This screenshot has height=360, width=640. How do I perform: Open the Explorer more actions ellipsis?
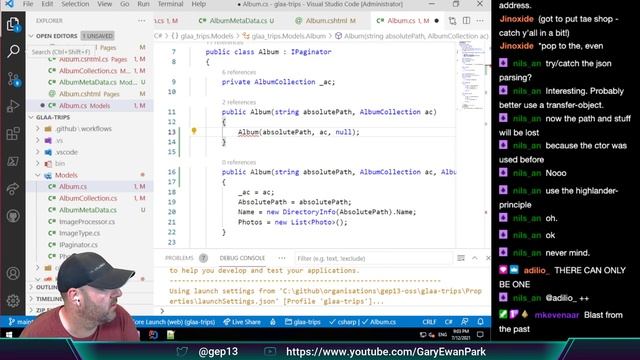pyautogui.click(x=142, y=20)
